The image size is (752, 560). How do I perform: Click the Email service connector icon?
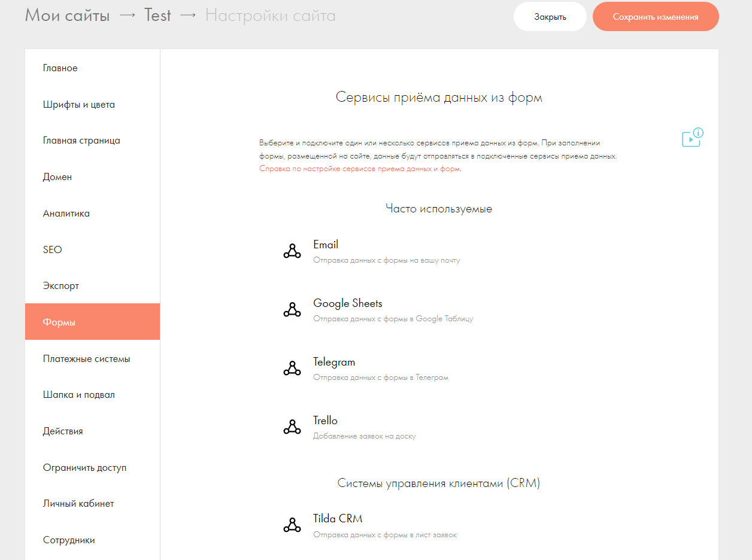[292, 251]
